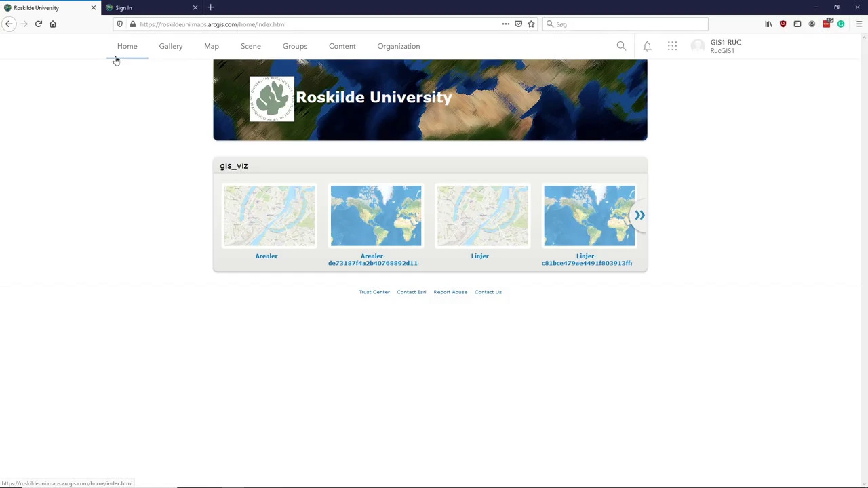
Task: Open the Firefox hamburger menu
Action: 859,24
